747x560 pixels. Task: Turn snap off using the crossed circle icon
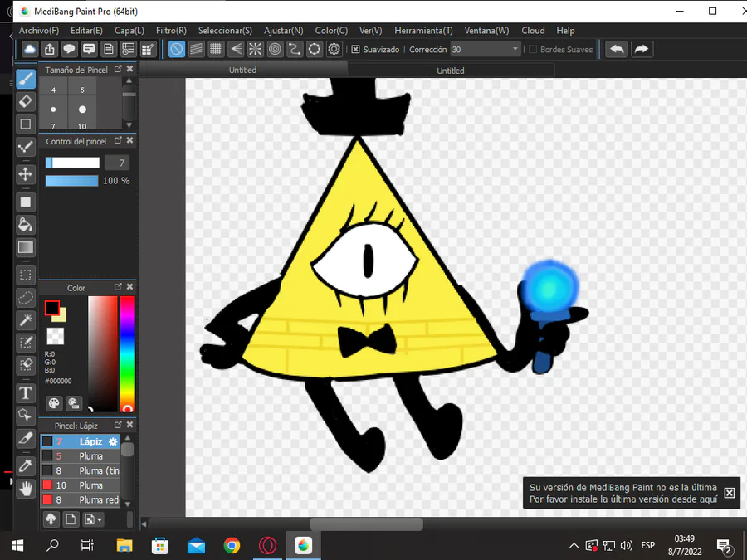177,49
